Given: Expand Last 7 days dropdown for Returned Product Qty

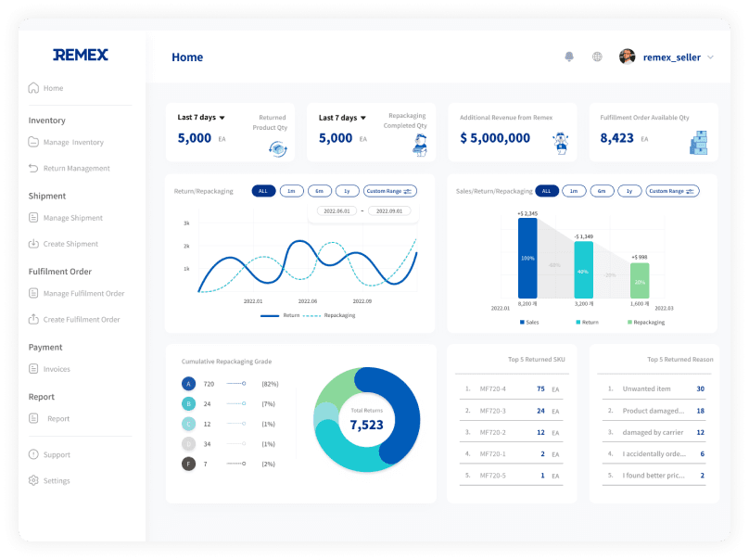Looking at the screenshot, I should point(201,117).
